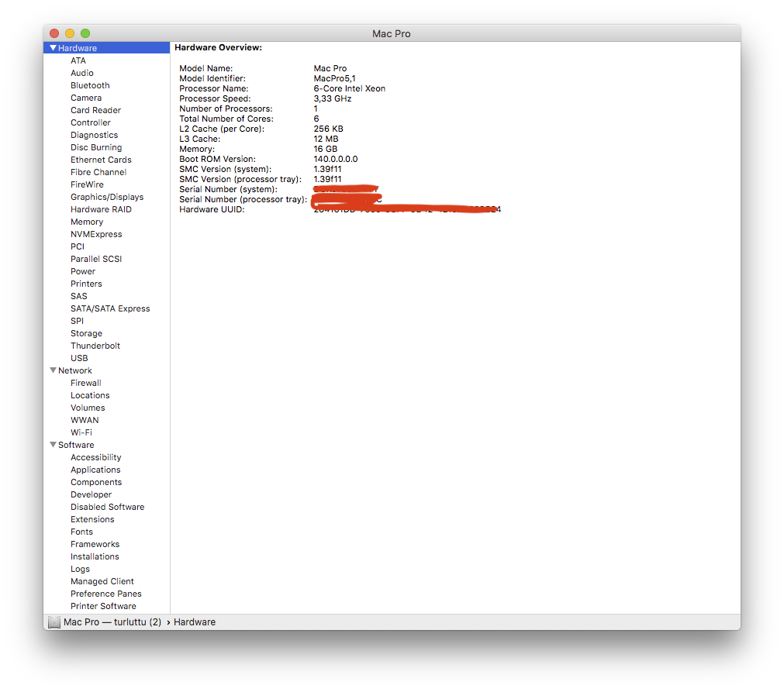The height and width of the screenshot is (692, 784).
Task: Select Components in the sidebar
Action: click(96, 482)
